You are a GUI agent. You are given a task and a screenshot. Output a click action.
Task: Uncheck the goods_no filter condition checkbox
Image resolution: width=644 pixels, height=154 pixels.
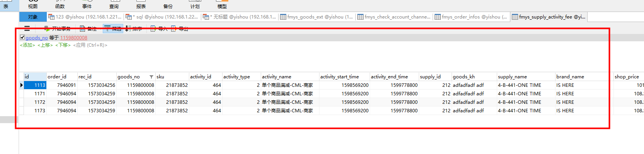point(22,37)
